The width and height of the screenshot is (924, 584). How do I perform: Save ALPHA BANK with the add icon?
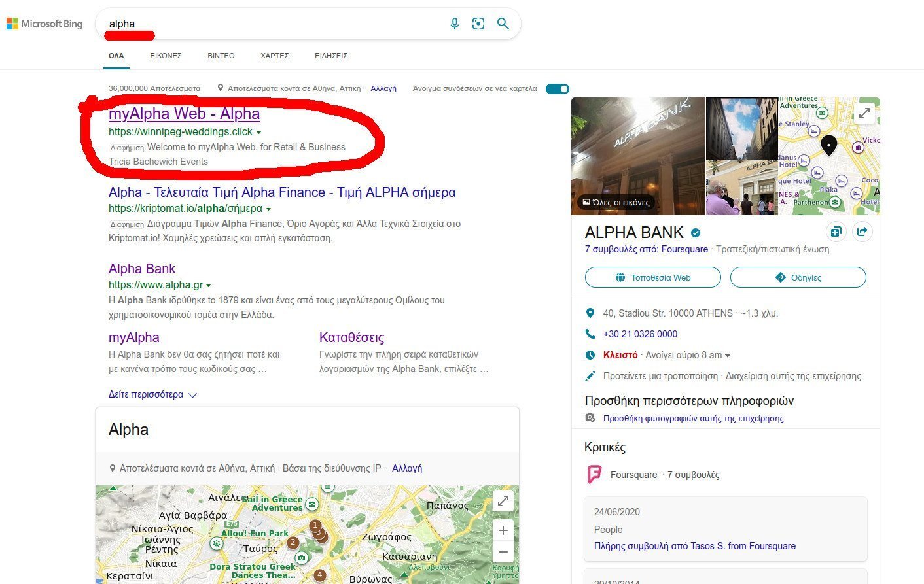click(836, 232)
